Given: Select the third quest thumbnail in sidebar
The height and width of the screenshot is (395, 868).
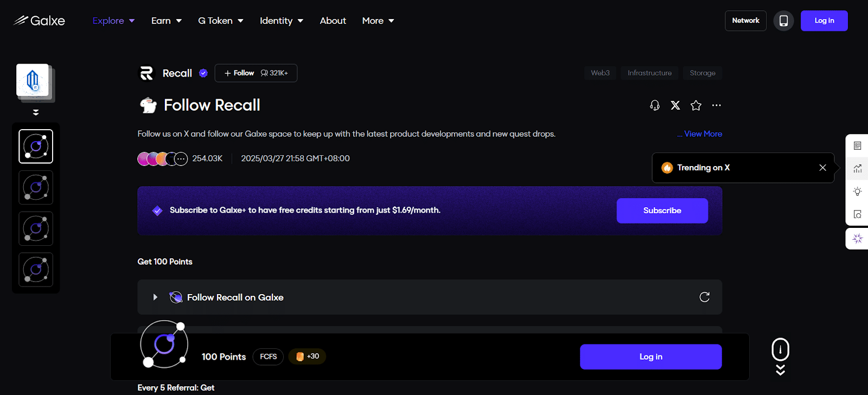Looking at the screenshot, I should (x=36, y=228).
